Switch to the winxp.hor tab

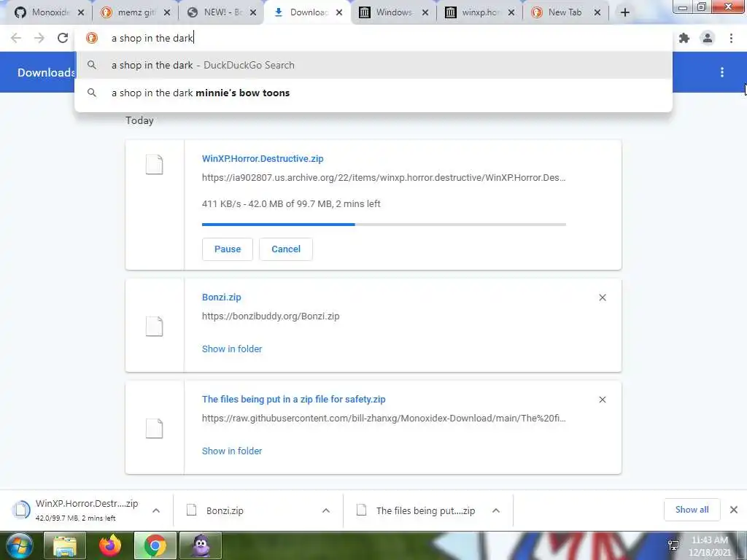(x=473, y=12)
